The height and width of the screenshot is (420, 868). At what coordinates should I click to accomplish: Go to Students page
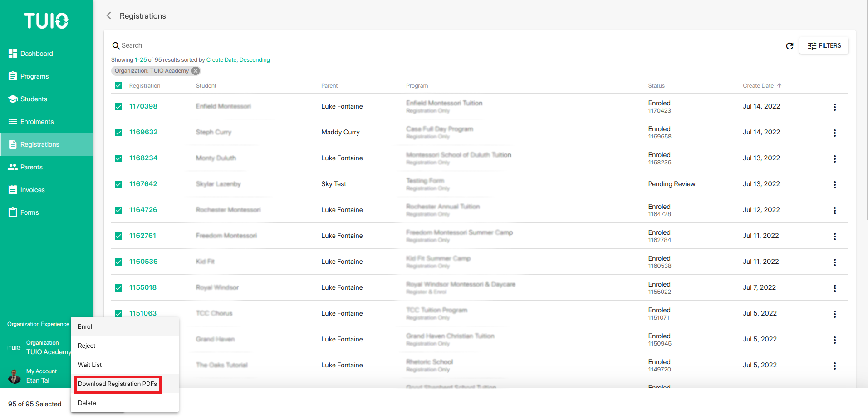coord(46,99)
